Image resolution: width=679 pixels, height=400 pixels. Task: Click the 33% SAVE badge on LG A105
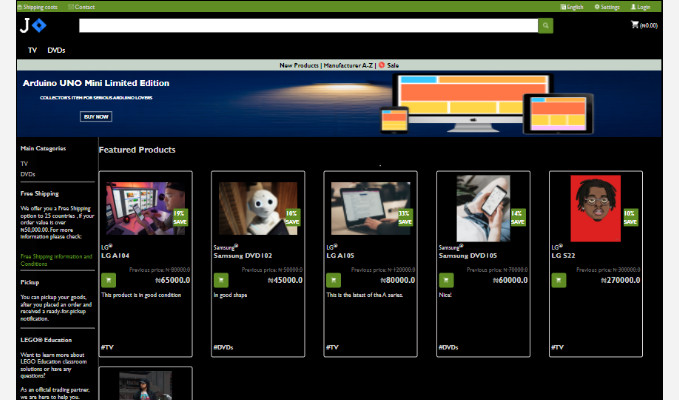coord(405,217)
